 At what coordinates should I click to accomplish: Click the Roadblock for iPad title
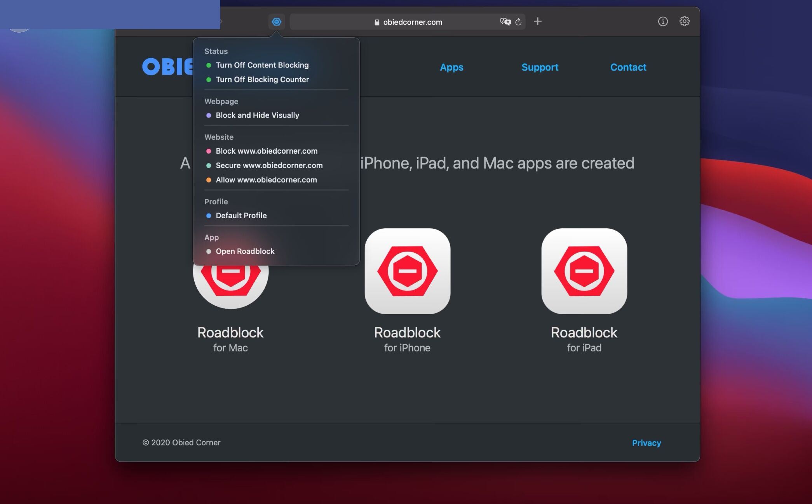pyautogui.click(x=584, y=332)
